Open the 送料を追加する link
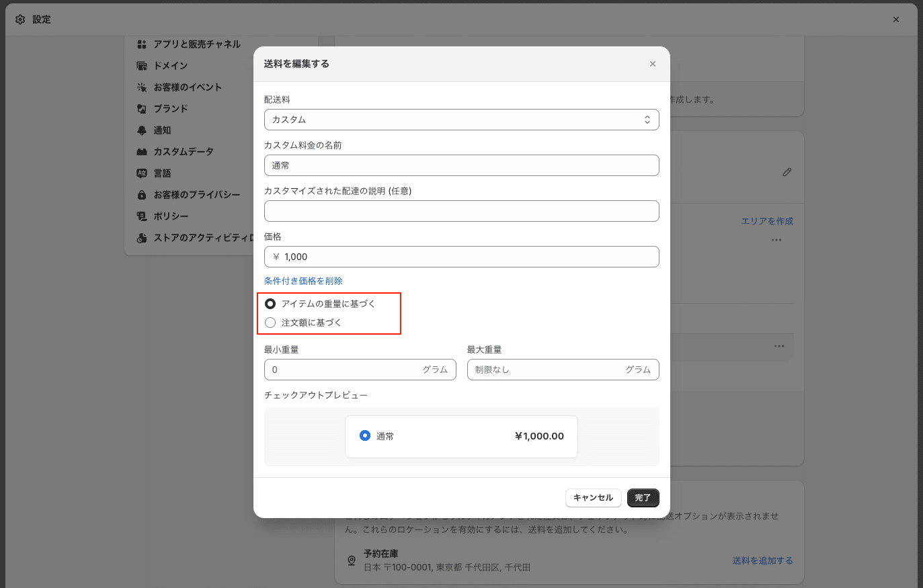The height and width of the screenshot is (588, 923). tap(762, 560)
